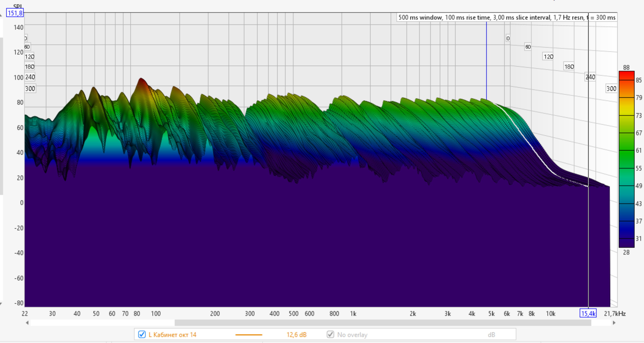Click the horizontal scrollbar left arrow

(27, 323)
